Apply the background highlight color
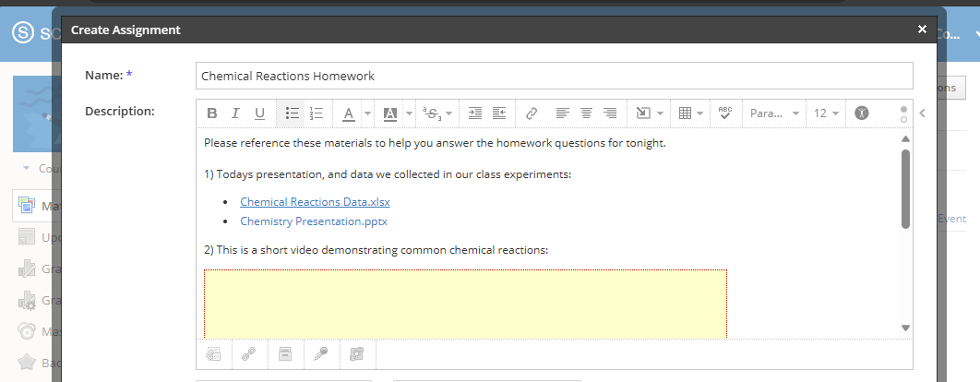The width and height of the screenshot is (980, 382). [x=390, y=113]
